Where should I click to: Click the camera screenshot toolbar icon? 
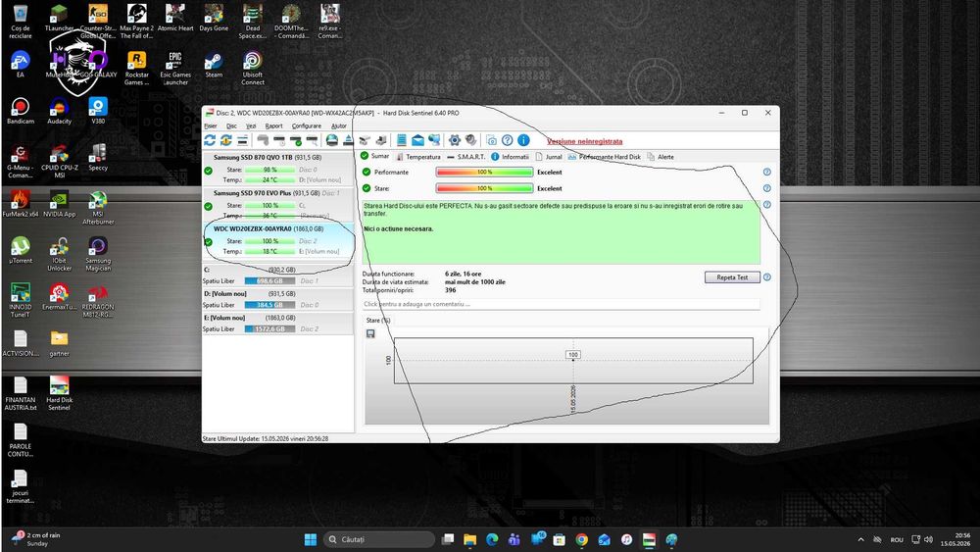pyautogui.click(x=491, y=140)
